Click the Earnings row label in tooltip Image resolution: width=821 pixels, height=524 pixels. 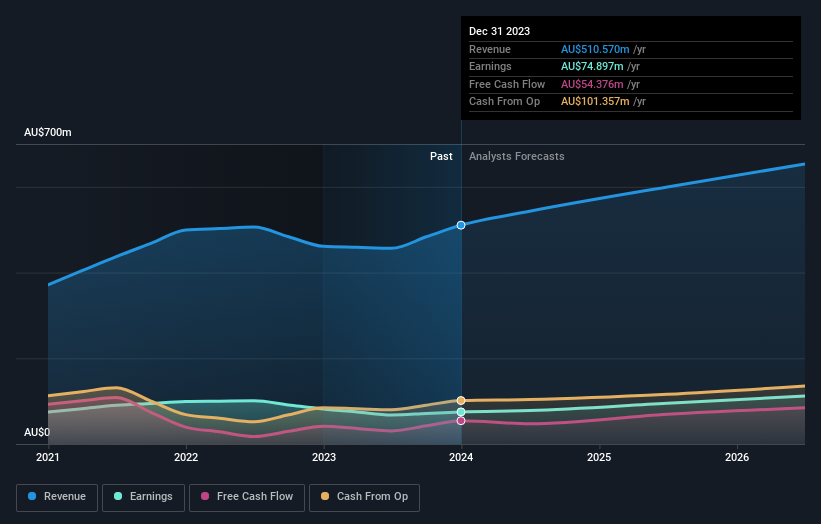click(490, 66)
